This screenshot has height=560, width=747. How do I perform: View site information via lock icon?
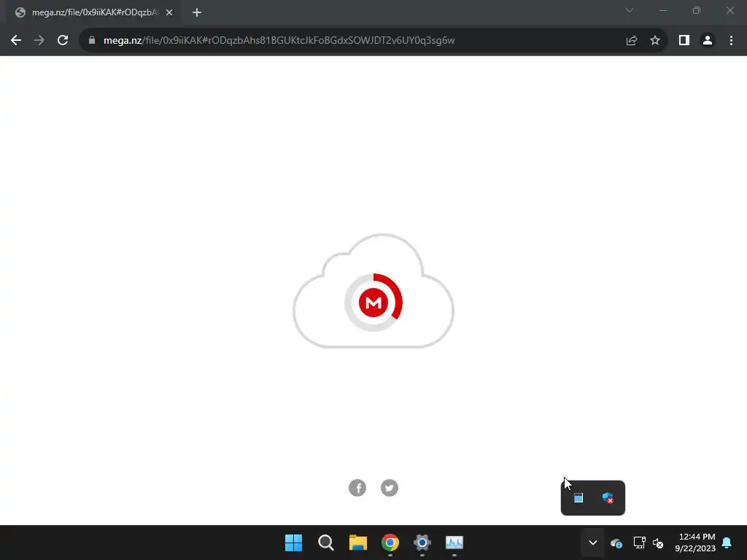pyautogui.click(x=92, y=41)
